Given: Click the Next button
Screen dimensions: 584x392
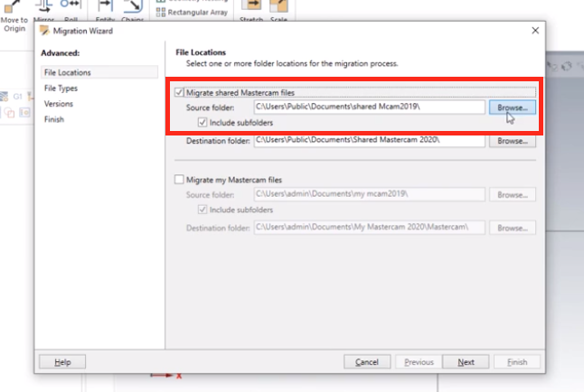Looking at the screenshot, I should point(466,362).
